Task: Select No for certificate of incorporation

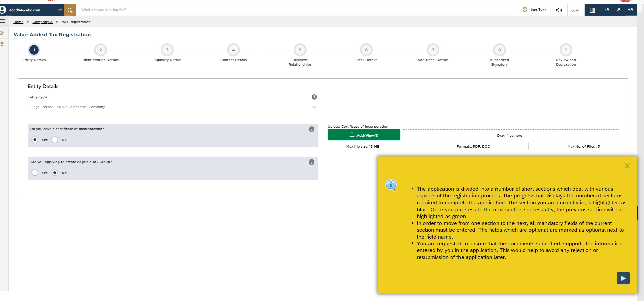Action: click(x=55, y=140)
